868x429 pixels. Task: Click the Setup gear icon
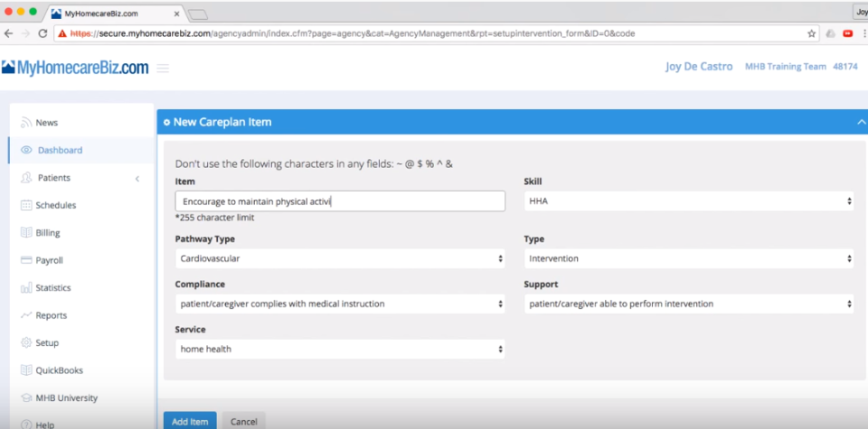(x=26, y=343)
